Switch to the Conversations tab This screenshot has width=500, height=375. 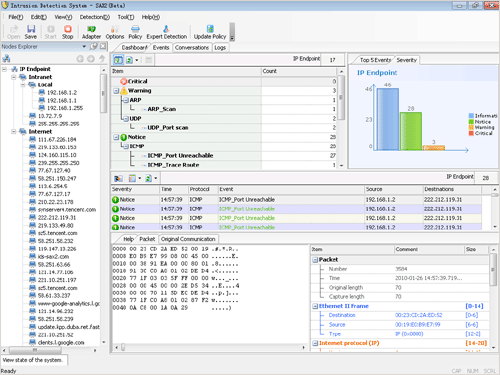[x=192, y=48]
